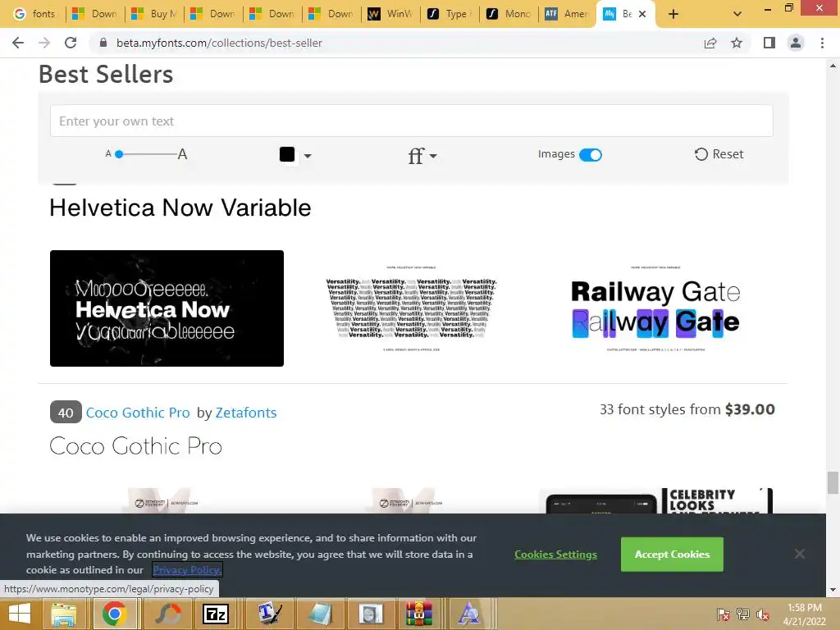
Task: Open the 'Versatility' preview image
Action: pyautogui.click(x=411, y=308)
